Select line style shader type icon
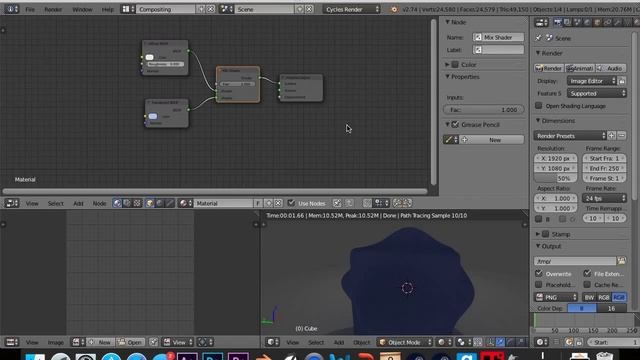The image size is (640, 360). [x=169, y=203]
